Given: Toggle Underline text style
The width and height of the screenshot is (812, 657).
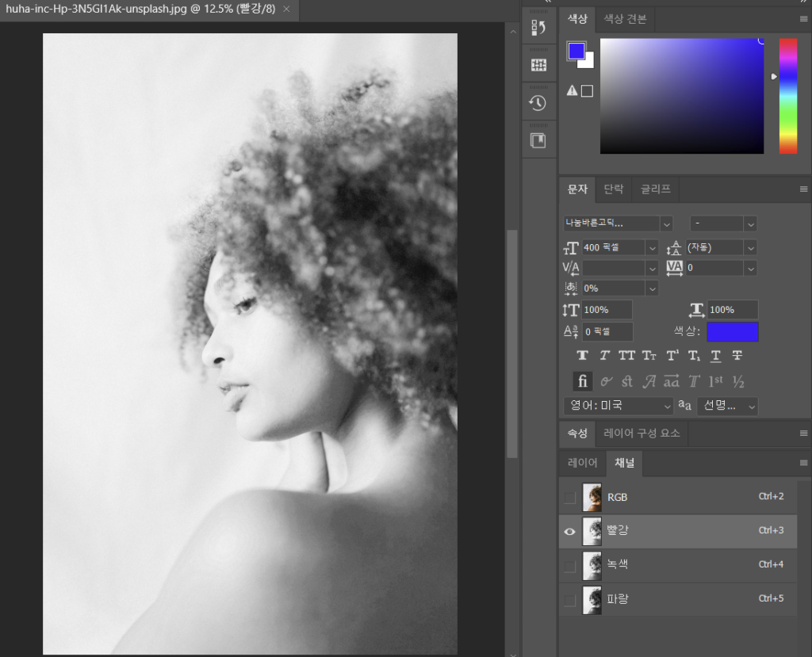Looking at the screenshot, I should click(x=715, y=356).
